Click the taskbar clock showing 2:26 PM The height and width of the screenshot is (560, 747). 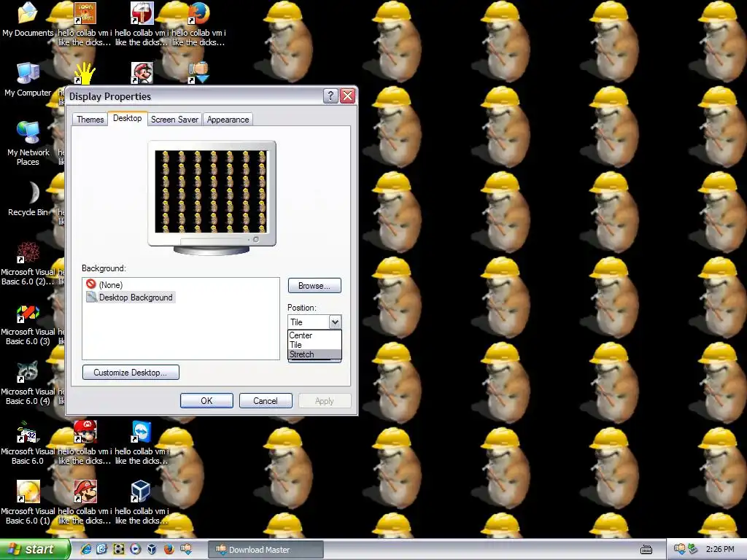[720, 549]
